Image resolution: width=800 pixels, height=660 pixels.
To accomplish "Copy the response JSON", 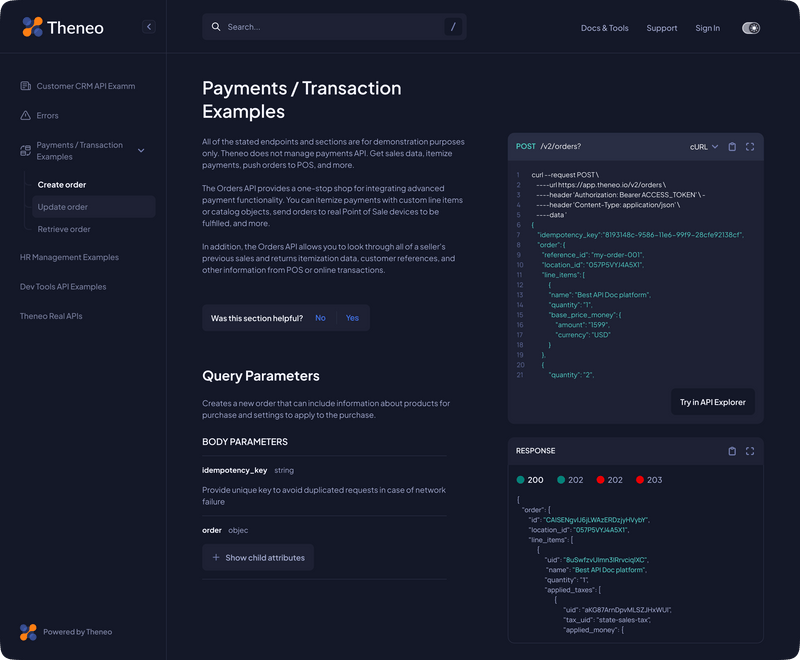I will pyautogui.click(x=731, y=451).
